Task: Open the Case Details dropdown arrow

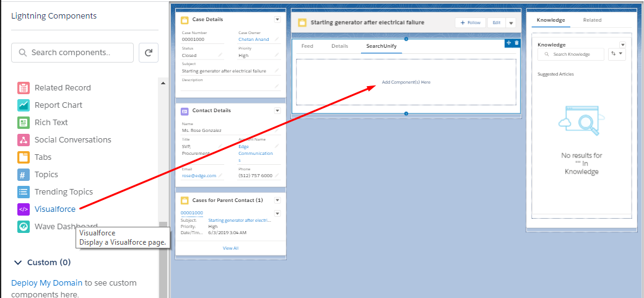Action: pos(277,20)
